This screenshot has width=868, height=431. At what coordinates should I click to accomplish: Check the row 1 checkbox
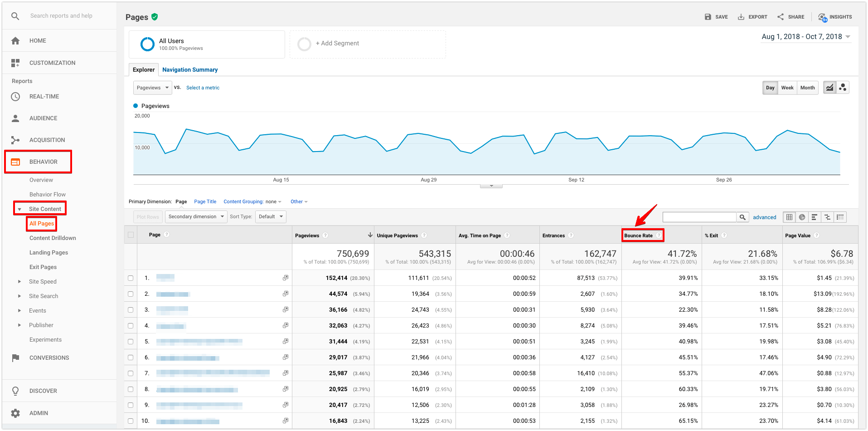[x=131, y=278]
